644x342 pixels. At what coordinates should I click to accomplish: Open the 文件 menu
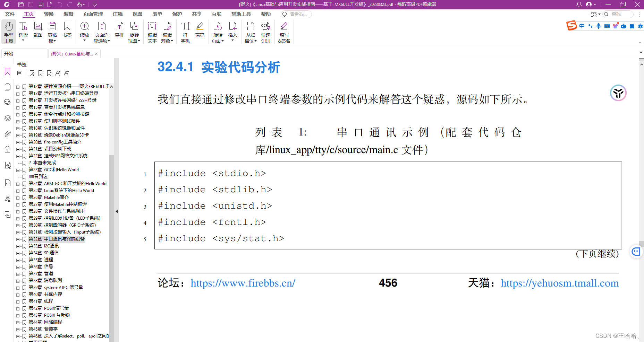[x=10, y=14]
